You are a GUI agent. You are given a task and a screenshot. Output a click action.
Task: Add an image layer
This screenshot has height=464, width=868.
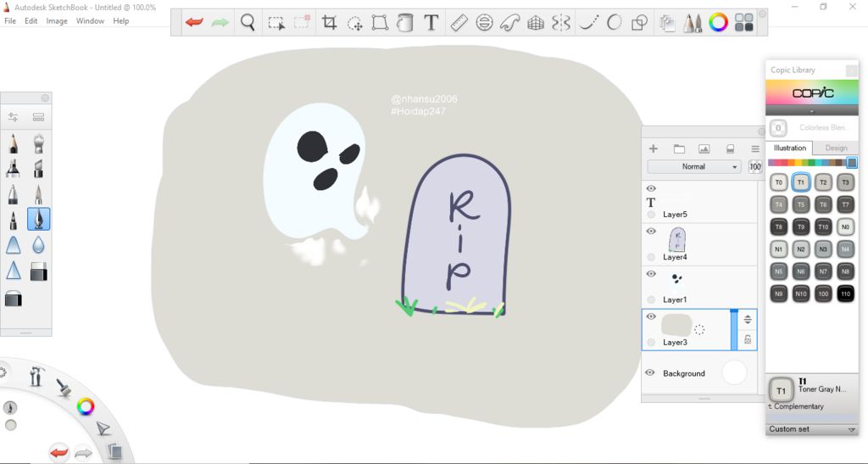click(x=704, y=148)
